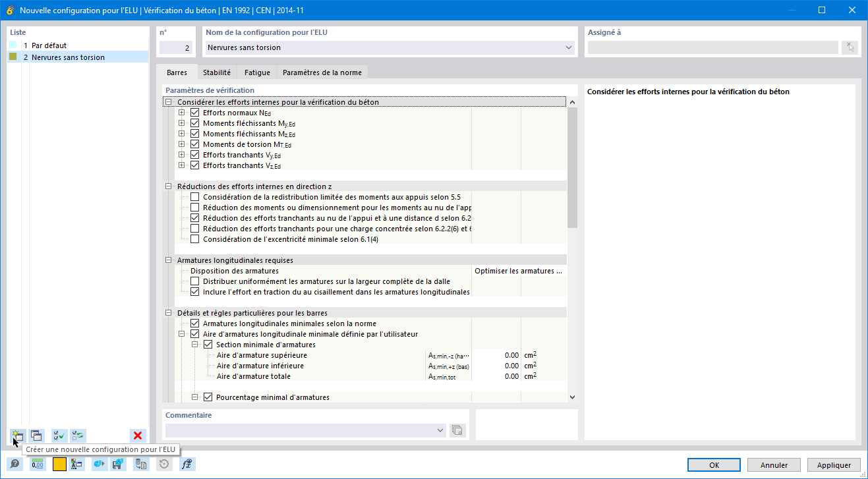Image resolution: width=868 pixels, height=479 pixels.
Task: Copy the selected configuration
Action: [x=37, y=436]
